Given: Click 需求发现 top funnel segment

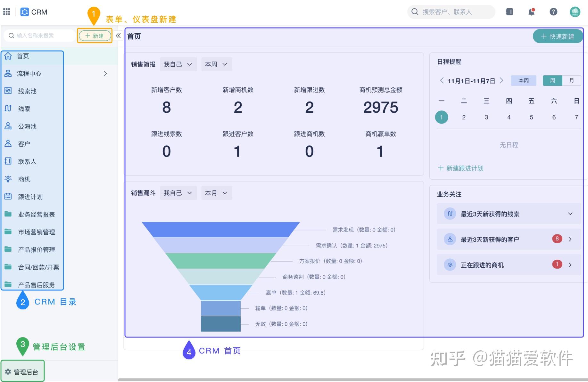Looking at the screenshot, I should tap(220, 230).
